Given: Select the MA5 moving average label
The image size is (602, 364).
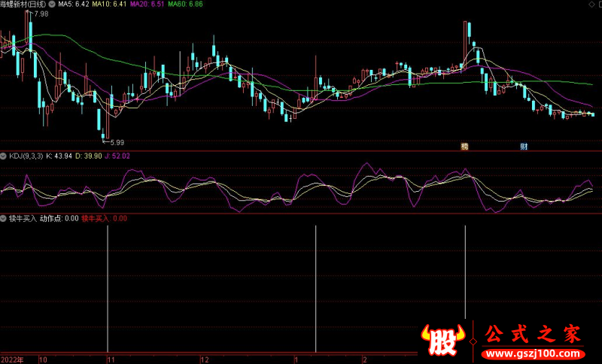Looking at the screenshot, I should pyautogui.click(x=74, y=4).
